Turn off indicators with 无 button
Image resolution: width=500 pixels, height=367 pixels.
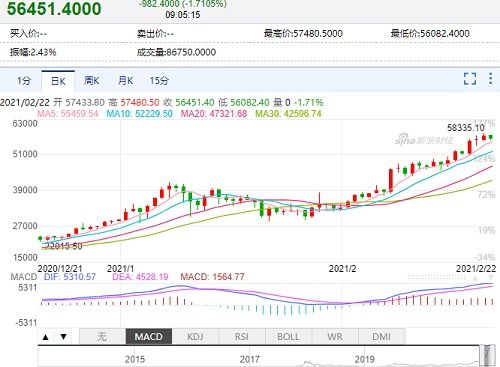click(102, 336)
